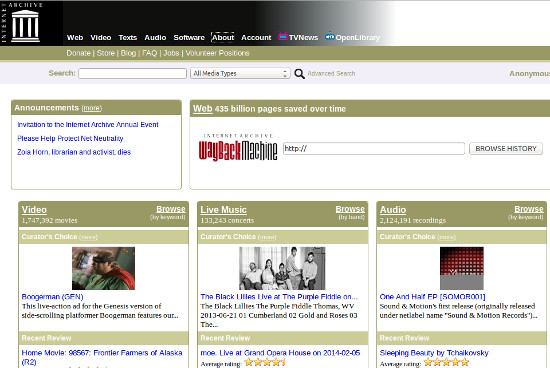Open The Black Lillies Live at The Purple Fiddle
Screen dimensions: 550x368
279,297
